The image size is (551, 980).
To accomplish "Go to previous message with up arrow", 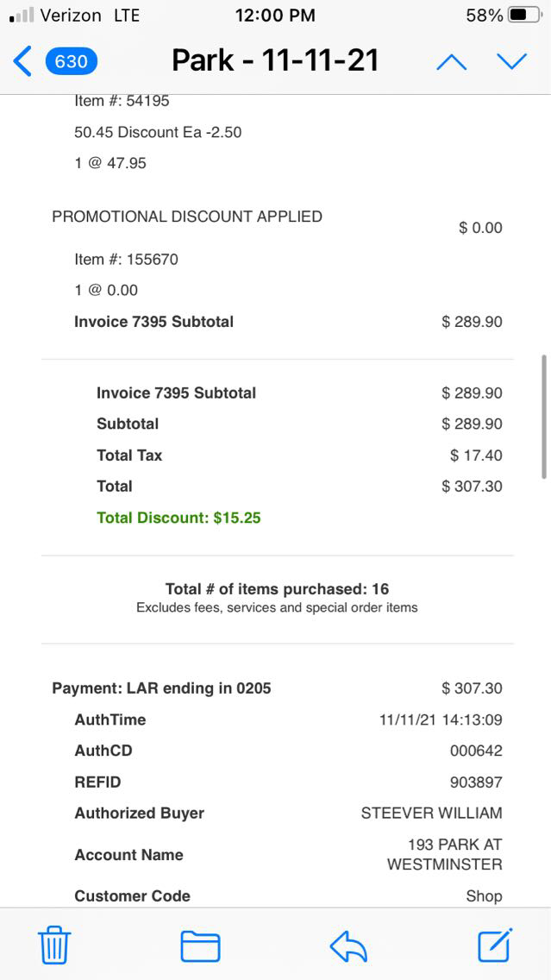I will (x=451, y=61).
